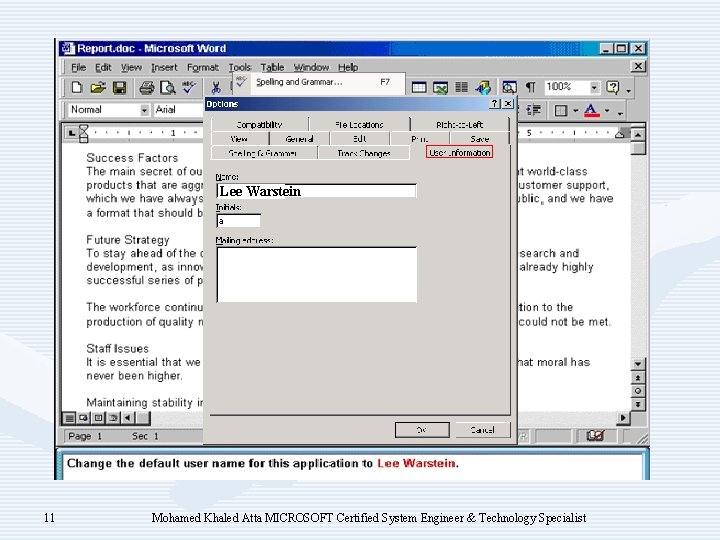Open the Insert menu
Viewport: 720px width, 540px height.
tap(164, 68)
